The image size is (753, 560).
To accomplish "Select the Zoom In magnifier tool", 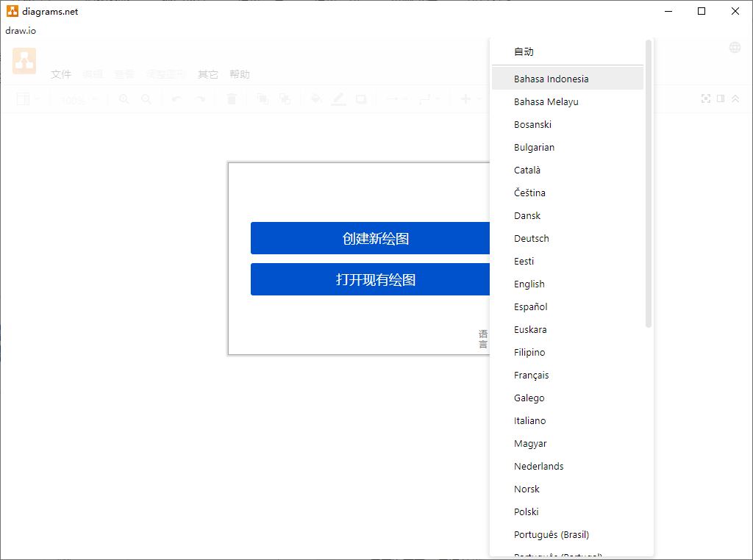I will pyautogui.click(x=124, y=98).
